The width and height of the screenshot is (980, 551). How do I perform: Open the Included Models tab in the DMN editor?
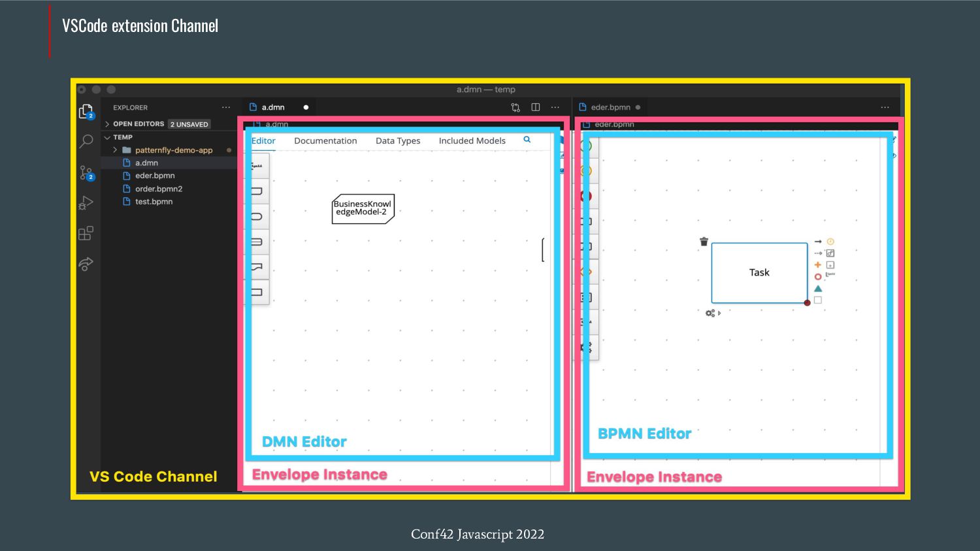click(x=472, y=141)
